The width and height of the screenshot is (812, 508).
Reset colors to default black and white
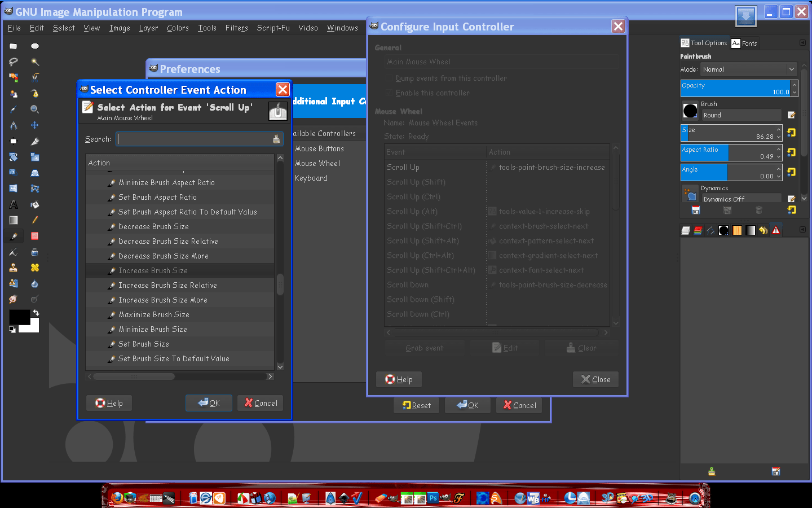pos(12,330)
